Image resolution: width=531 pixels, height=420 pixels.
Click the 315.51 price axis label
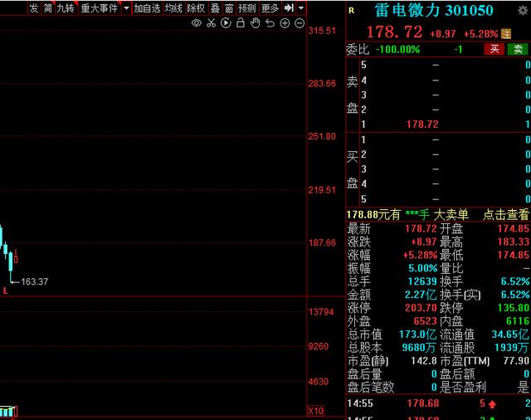click(322, 31)
